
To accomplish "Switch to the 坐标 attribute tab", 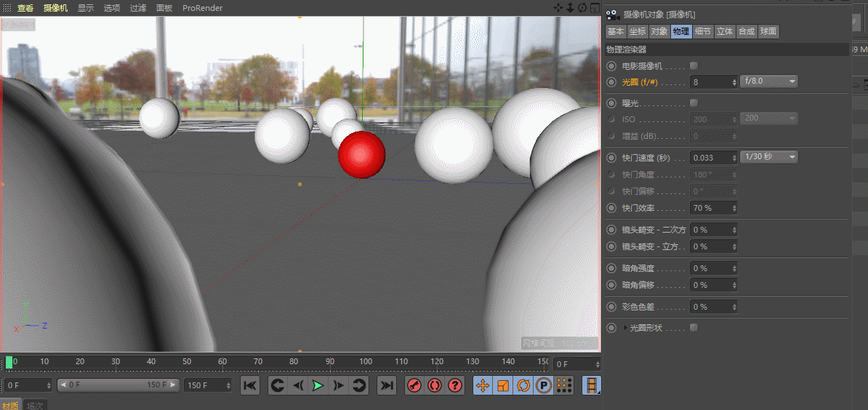I will (x=638, y=31).
